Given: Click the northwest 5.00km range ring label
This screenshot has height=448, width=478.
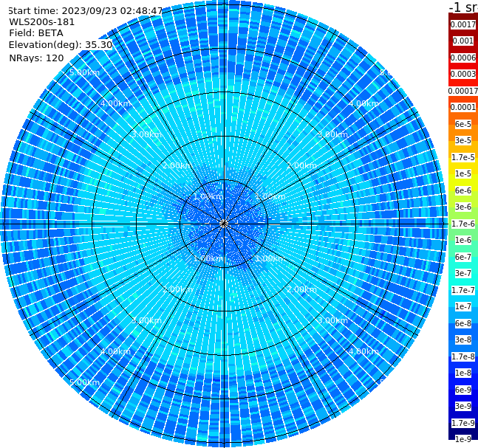Looking at the screenshot, I should click(84, 72).
